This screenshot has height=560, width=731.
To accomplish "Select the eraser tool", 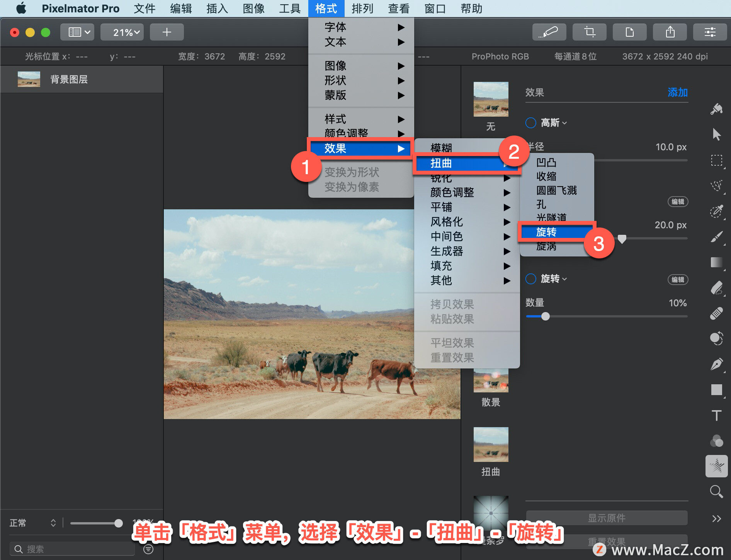I will pos(717,288).
